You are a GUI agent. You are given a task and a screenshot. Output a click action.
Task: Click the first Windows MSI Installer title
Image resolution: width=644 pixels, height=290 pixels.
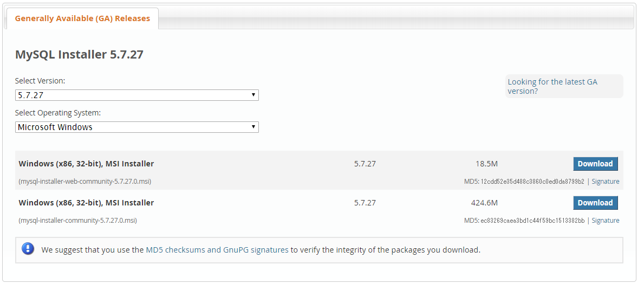click(86, 164)
